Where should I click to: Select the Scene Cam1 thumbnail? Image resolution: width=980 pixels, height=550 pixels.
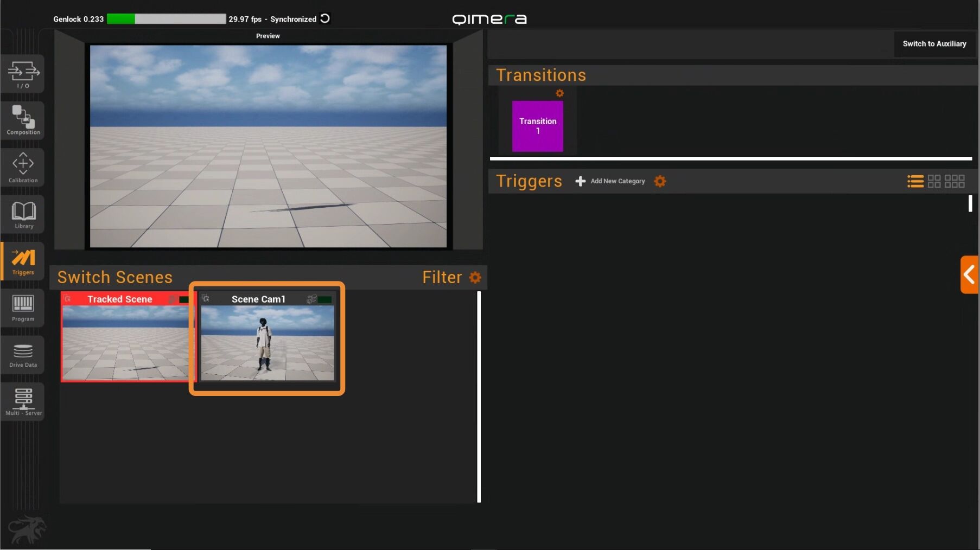pos(268,342)
